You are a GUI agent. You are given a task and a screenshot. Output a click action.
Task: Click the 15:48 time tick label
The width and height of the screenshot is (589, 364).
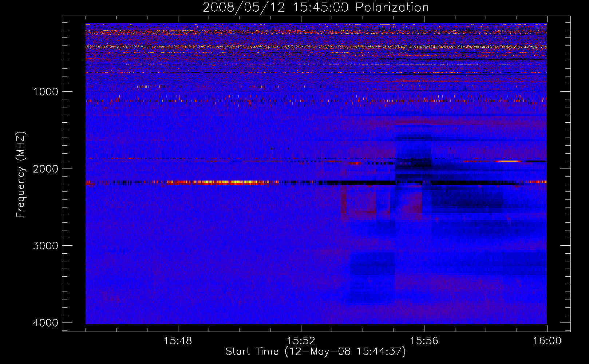[178, 341]
